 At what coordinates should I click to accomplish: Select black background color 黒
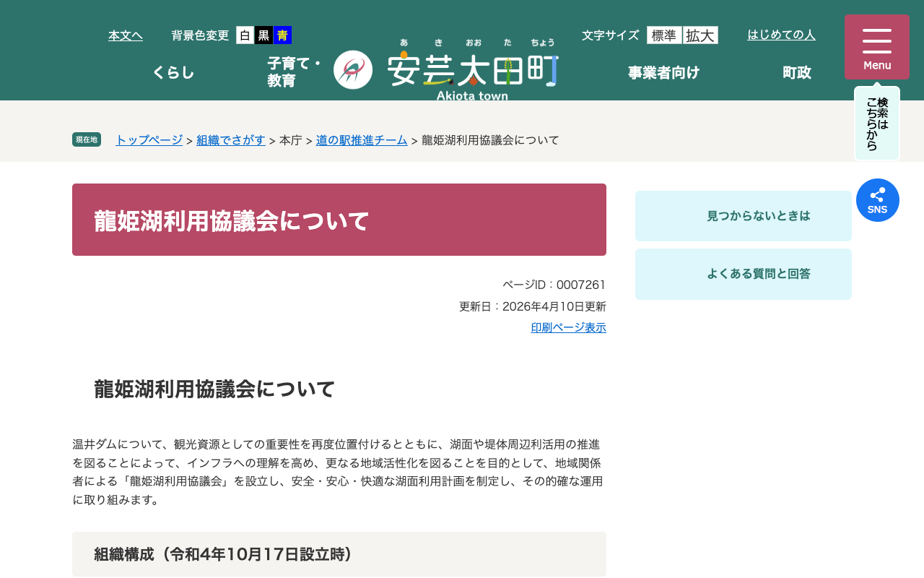point(263,35)
